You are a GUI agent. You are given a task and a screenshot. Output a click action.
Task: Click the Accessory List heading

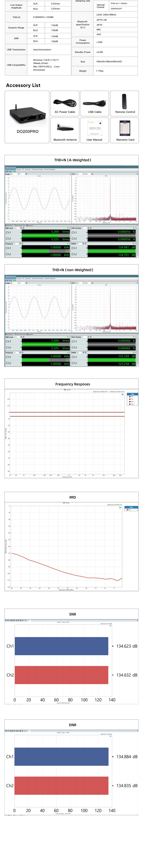point(23,85)
